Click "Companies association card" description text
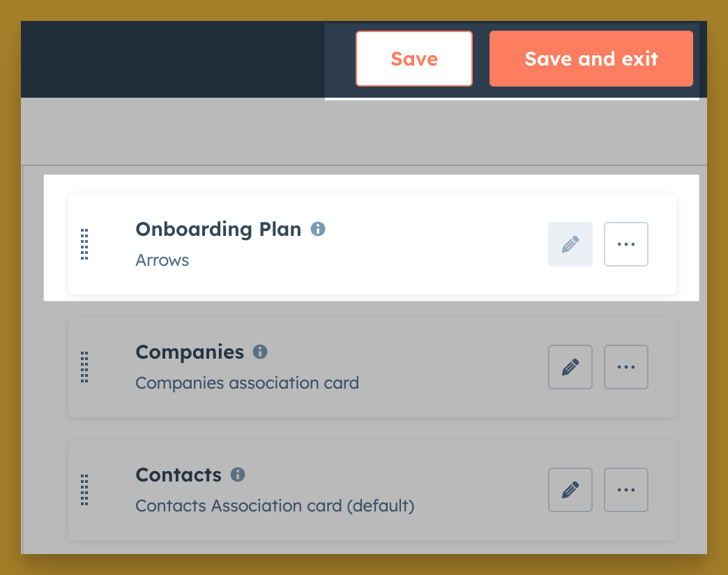728x575 pixels. click(247, 383)
